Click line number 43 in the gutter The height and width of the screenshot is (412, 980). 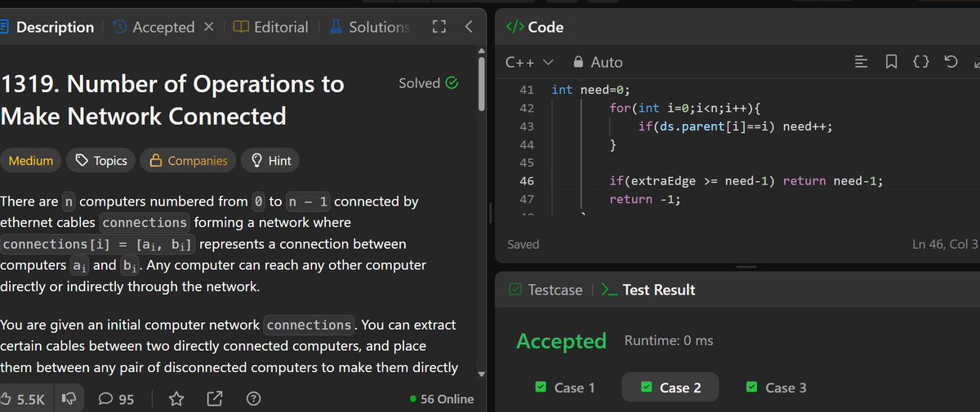click(526, 126)
